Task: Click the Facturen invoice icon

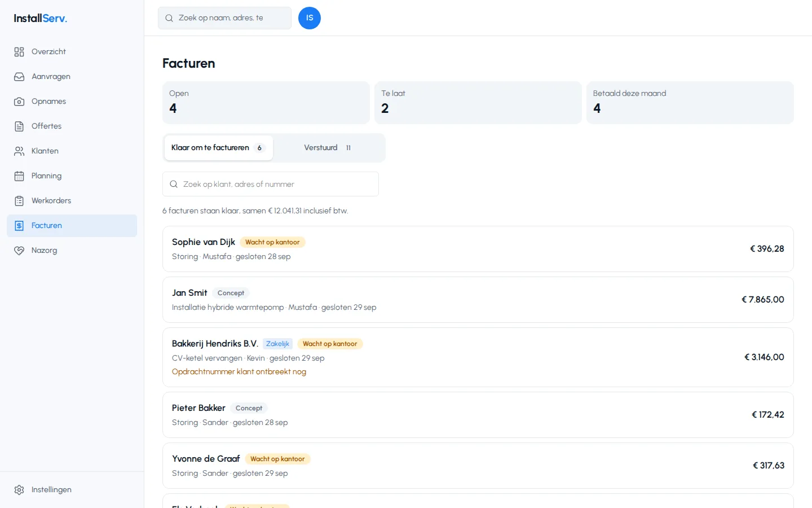Action: pyautogui.click(x=19, y=226)
